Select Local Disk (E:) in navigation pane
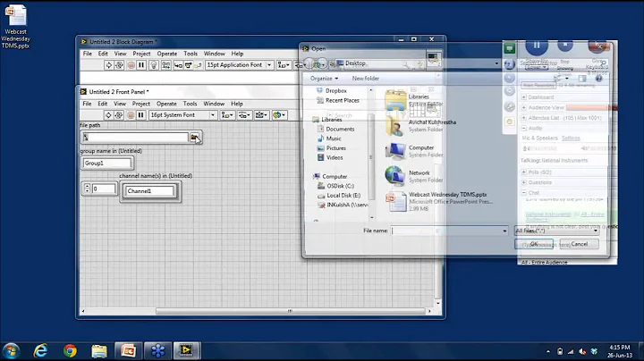 [x=339, y=196]
